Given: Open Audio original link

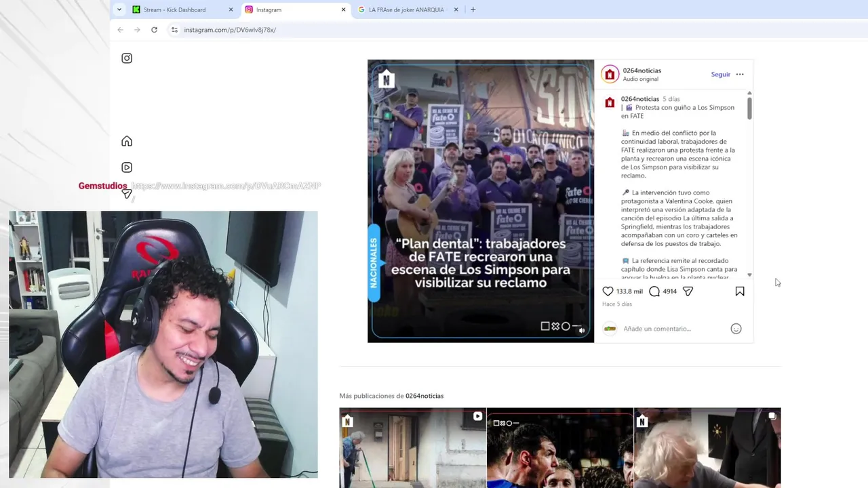Looking at the screenshot, I should [x=640, y=79].
